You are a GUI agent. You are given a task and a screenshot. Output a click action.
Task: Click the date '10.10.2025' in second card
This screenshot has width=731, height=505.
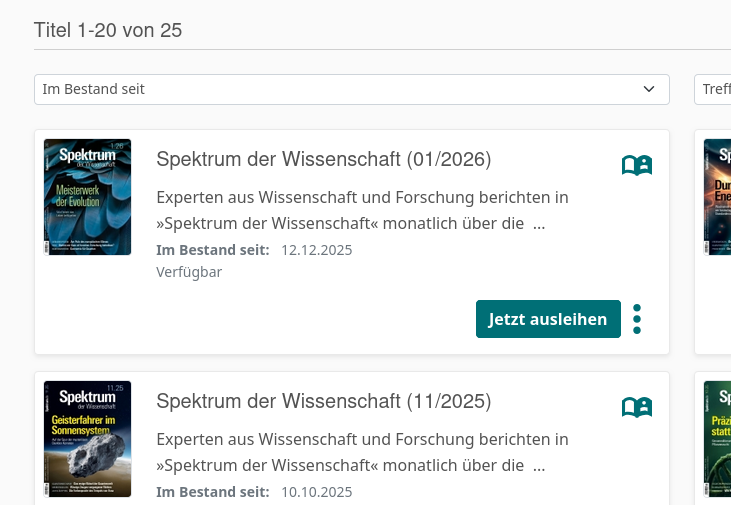point(316,492)
